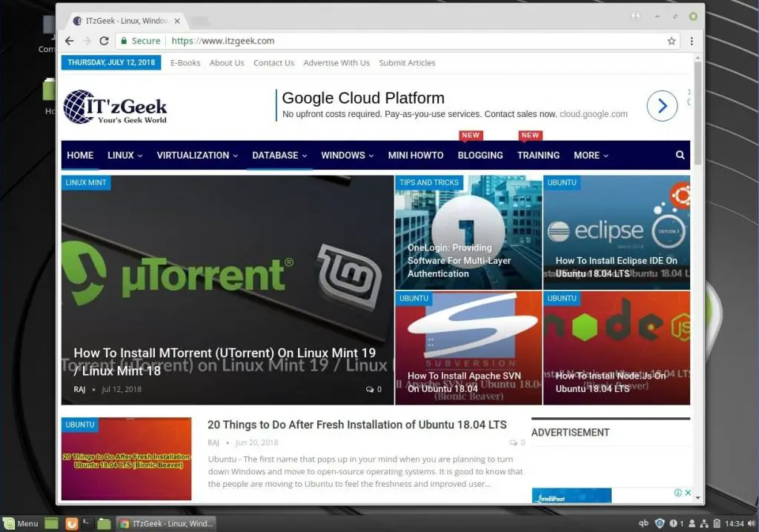This screenshot has width=759, height=532.
Task: Click the page vertical scrollbar thumb
Action: (697, 113)
